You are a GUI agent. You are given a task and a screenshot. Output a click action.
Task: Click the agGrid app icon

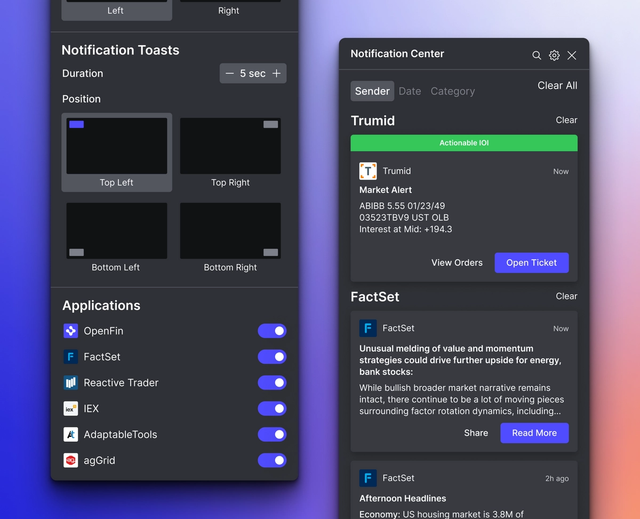click(71, 460)
